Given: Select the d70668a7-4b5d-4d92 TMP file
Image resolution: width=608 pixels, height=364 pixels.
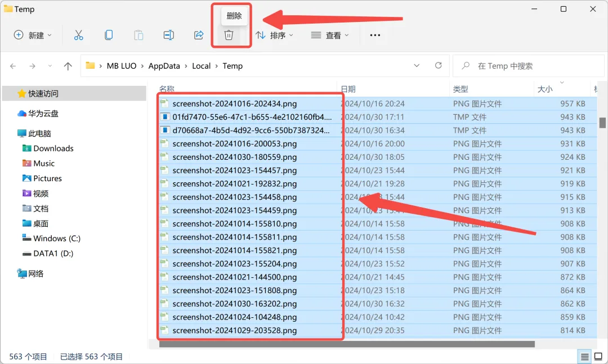Looking at the screenshot, I should [251, 131].
